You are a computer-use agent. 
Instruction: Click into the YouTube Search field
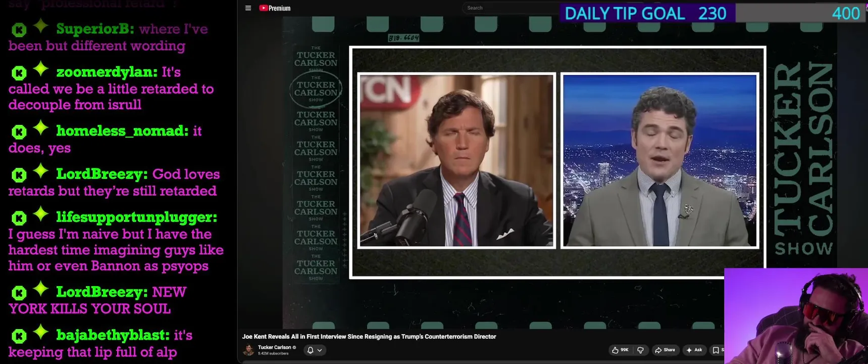coord(510,8)
